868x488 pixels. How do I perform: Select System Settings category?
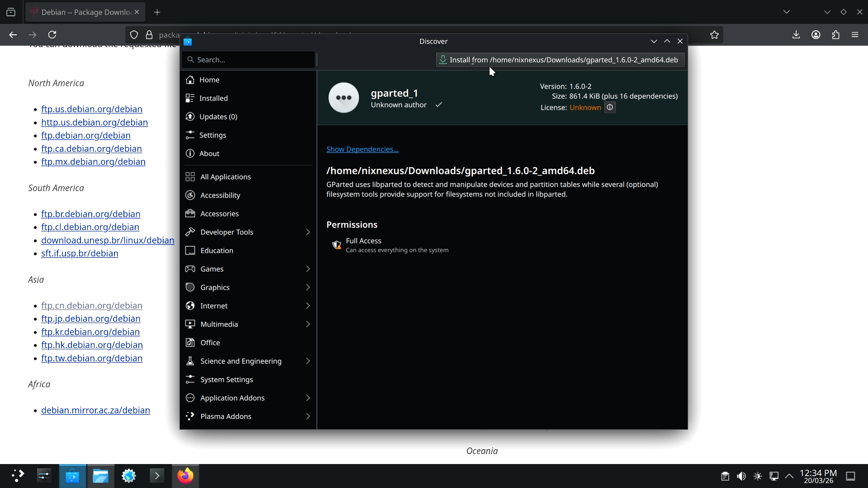coord(248,380)
